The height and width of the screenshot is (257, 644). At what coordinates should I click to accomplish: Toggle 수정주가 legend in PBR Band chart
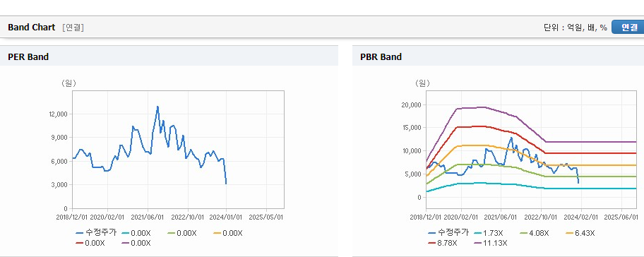click(448, 233)
